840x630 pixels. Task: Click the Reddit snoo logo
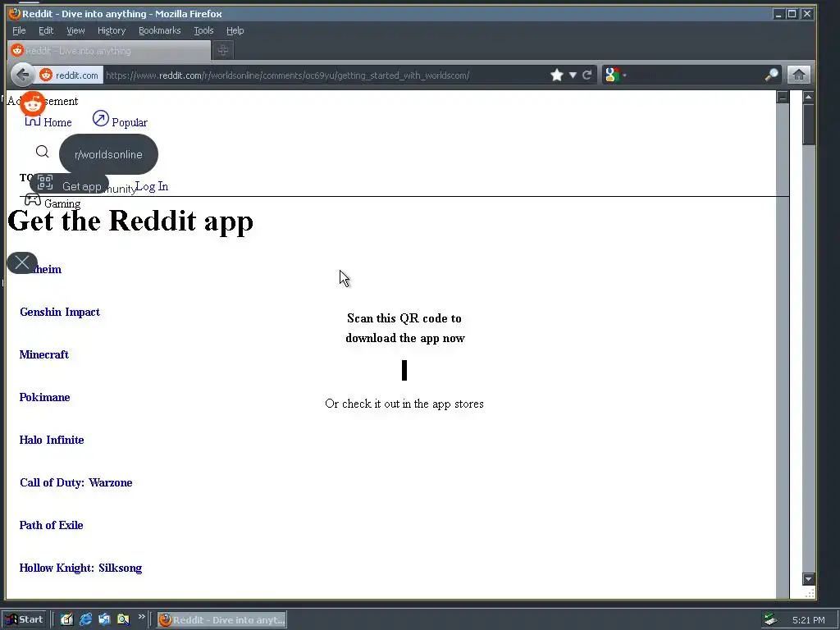[x=33, y=104]
